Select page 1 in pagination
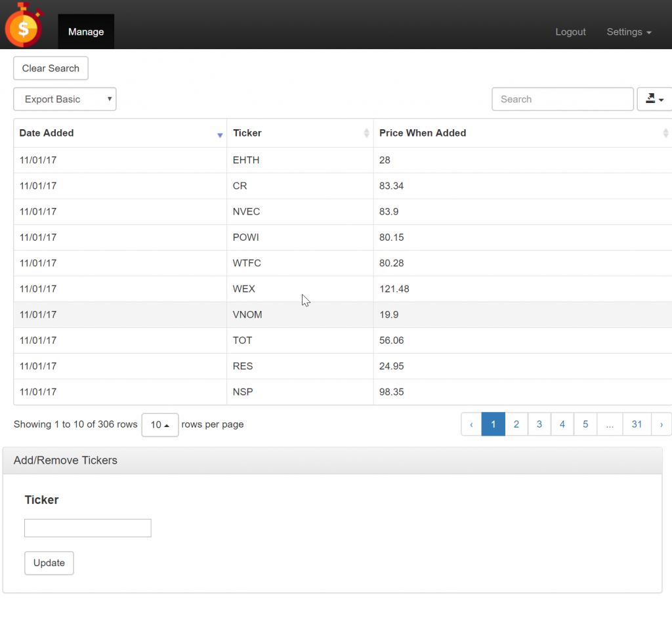The height and width of the screenshot is (635, 672). coord(493,424)
